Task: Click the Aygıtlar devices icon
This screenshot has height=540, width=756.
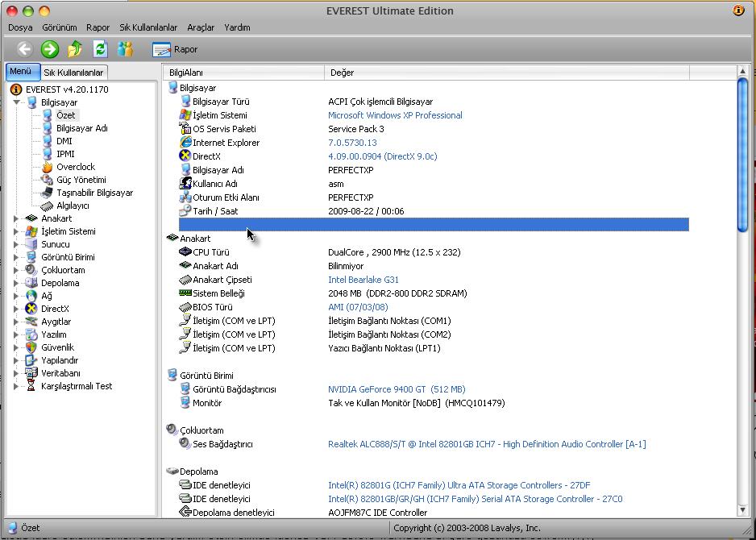Action: (x=31, y=322)
